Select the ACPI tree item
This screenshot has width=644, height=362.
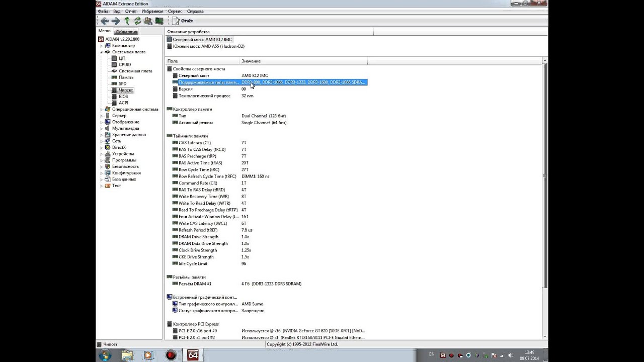(x=123, y=103)
